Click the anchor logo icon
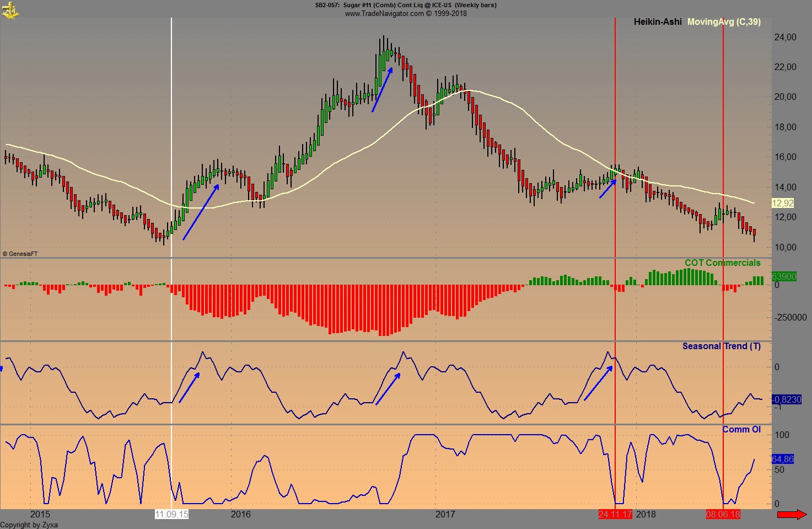 coord(11,10)
